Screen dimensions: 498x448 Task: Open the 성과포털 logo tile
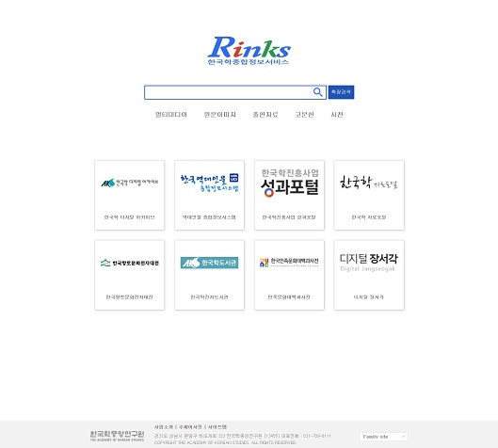click(x=289, y=195)
